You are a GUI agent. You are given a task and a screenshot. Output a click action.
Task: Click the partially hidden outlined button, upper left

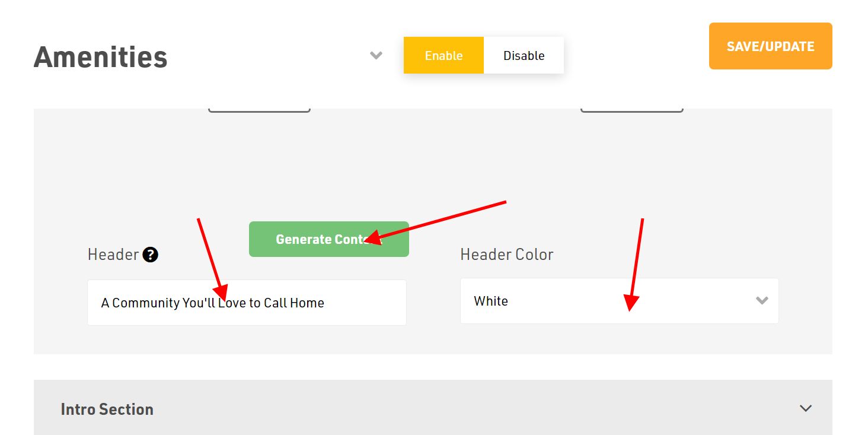[x=259, y=110]
